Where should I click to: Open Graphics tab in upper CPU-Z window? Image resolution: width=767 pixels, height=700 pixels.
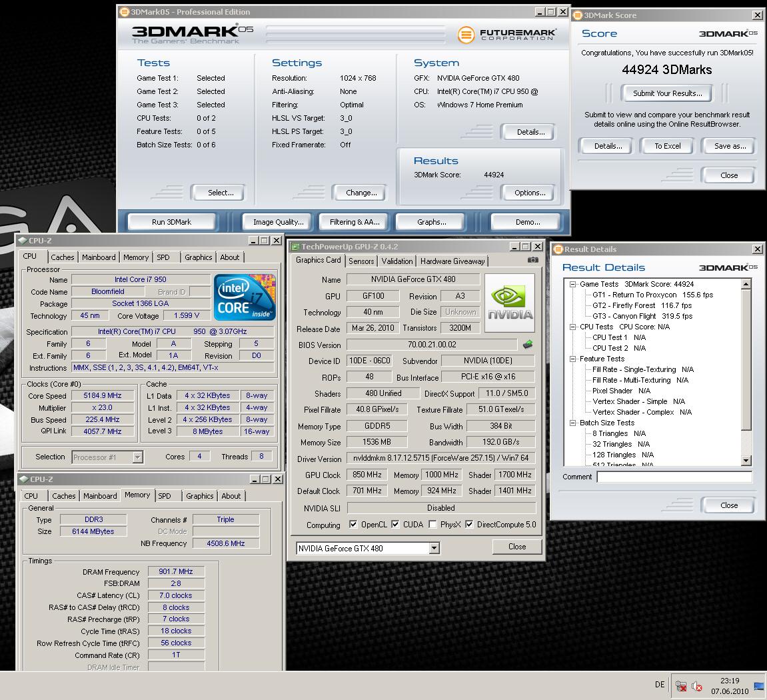pos(199,257)
